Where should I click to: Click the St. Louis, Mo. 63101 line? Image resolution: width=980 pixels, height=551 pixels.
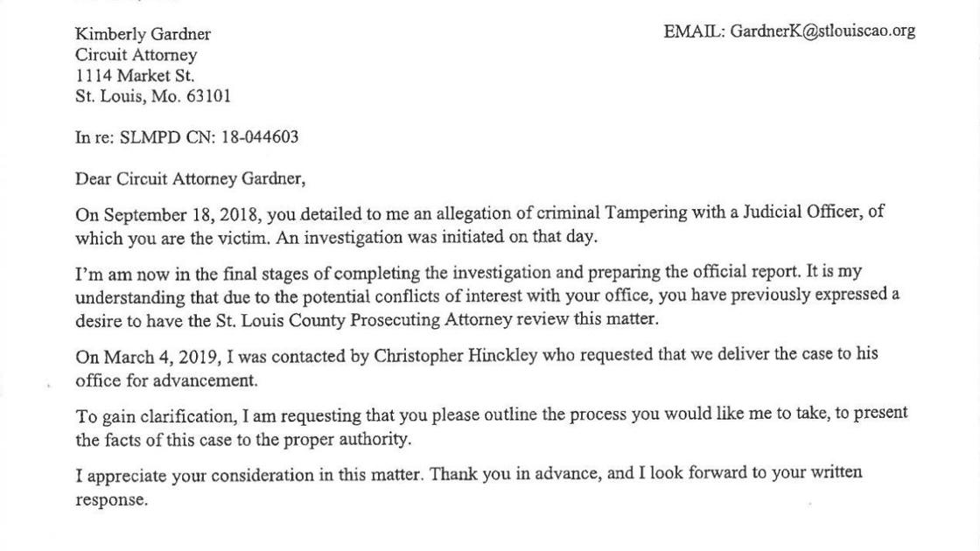point(153,97)
